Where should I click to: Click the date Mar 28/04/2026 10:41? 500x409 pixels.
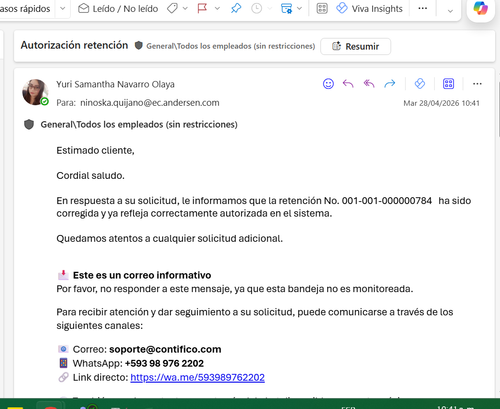[441, 103]
